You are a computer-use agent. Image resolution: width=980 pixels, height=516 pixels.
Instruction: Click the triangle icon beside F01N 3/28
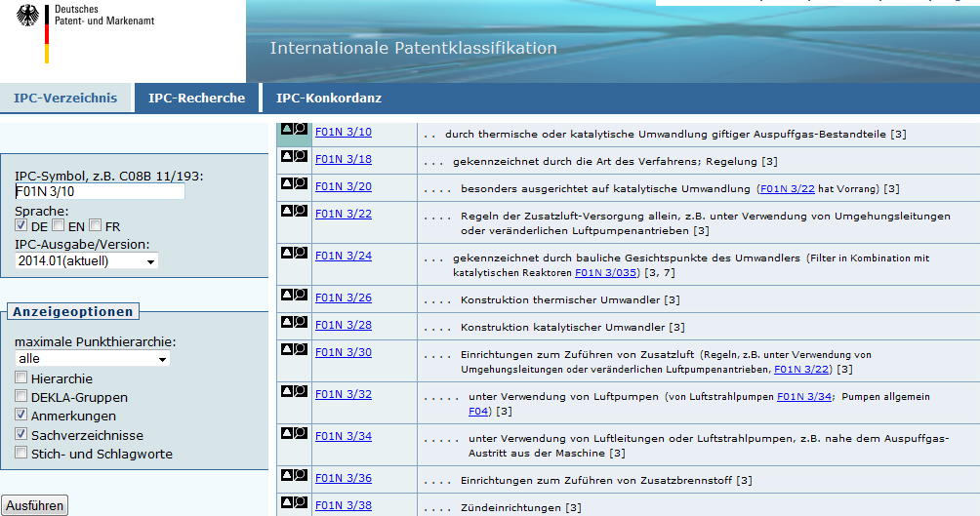(287, 322)
